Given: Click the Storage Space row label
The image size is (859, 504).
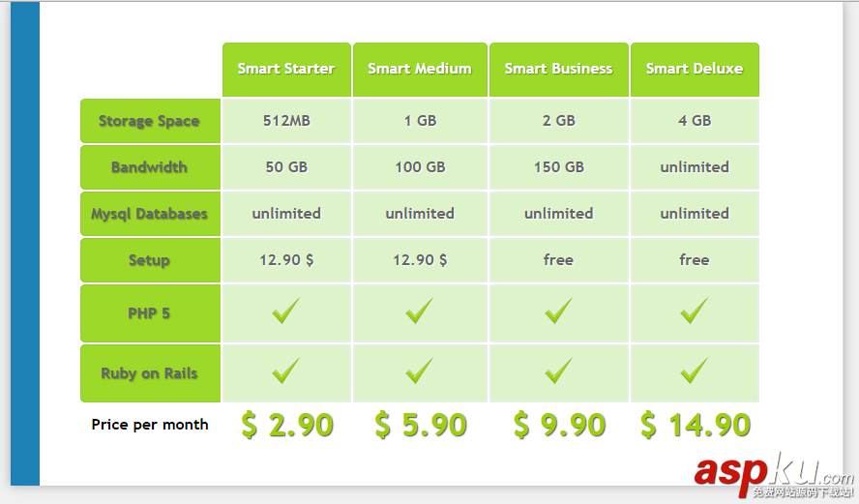Looking at the screenshot, I should tap(150, 121).
